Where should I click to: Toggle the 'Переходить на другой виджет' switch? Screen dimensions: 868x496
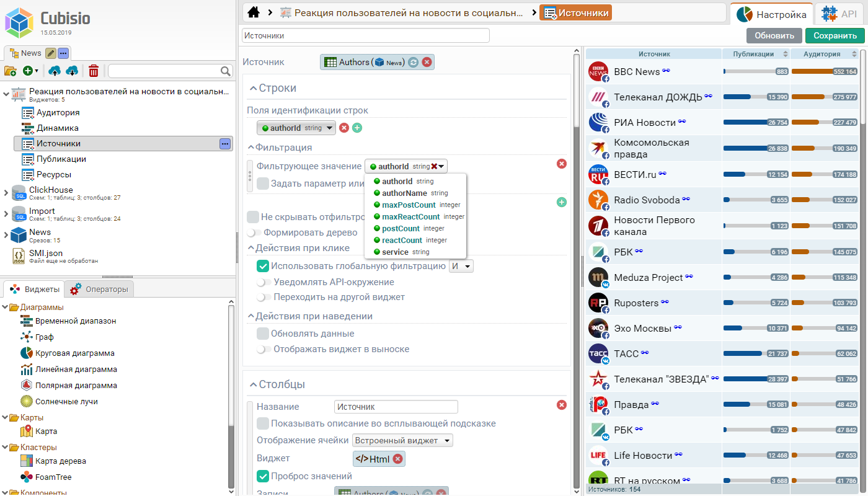click(x=264, y=297)
